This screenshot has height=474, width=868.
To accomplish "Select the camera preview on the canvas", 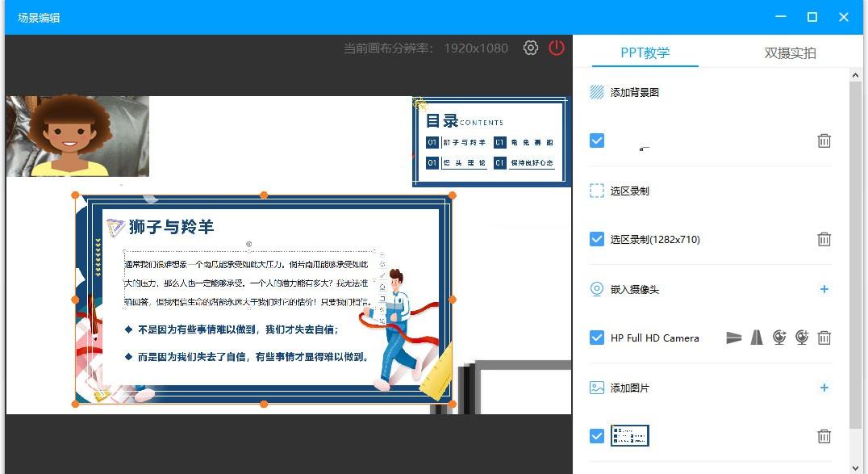I will 77,136.
